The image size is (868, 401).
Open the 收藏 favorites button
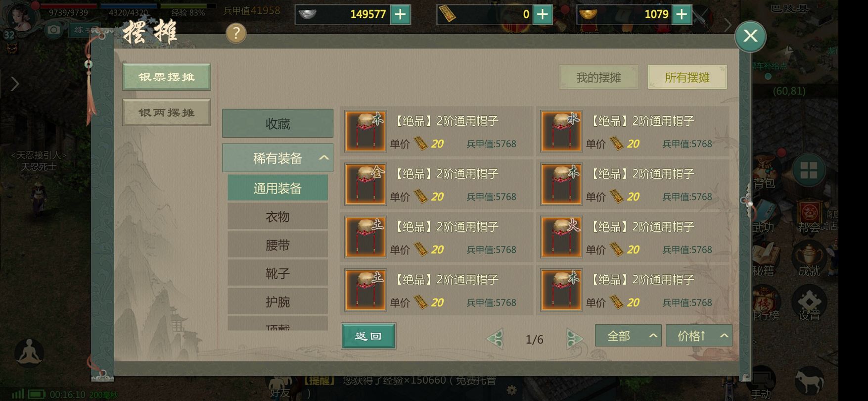click(x=277, y=123)
